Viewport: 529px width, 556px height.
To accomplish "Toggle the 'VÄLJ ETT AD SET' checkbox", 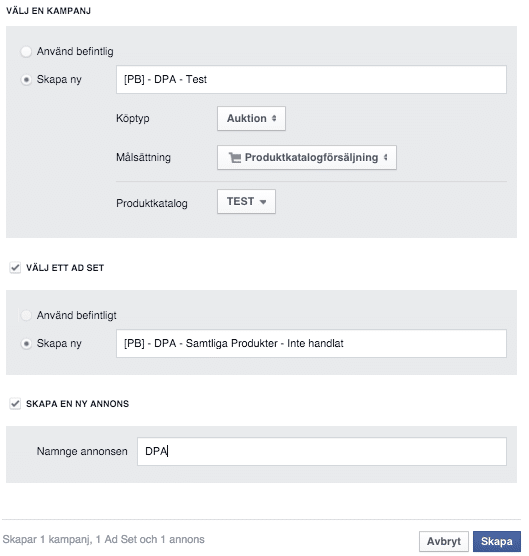I will (x=15, y=267).
